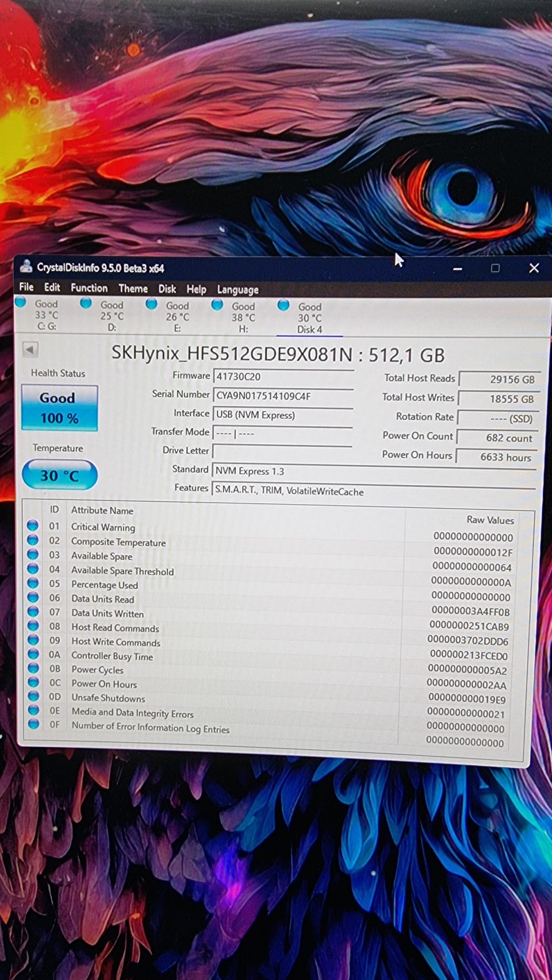
Task: Click the status dot for Power On Hours attribute
Action: [x=33, y=682]
